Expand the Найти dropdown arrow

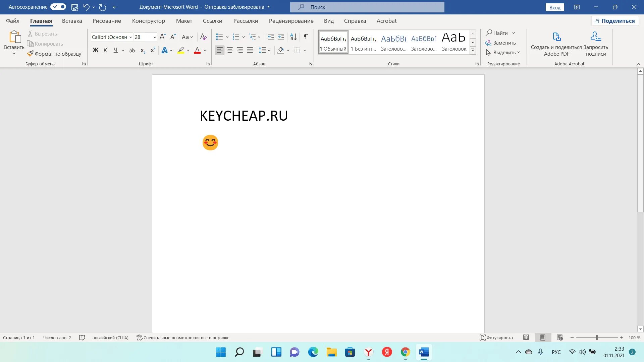514,33
